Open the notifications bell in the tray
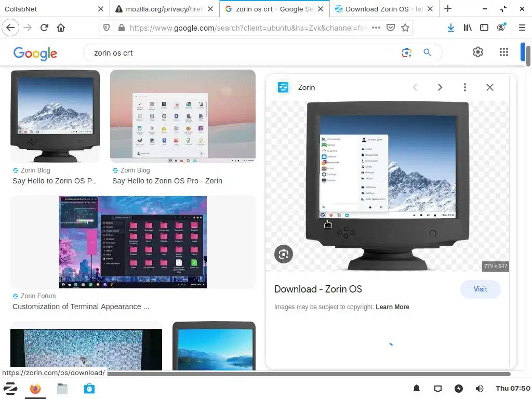Image resolution: width=532 pixels, height=399 pixels. coord(417,389)
